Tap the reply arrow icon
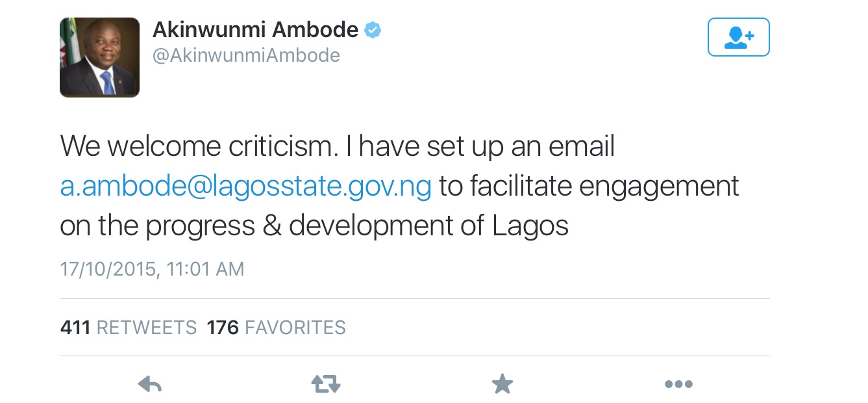The width and height of the screenshot is (868, 403). 150,385
